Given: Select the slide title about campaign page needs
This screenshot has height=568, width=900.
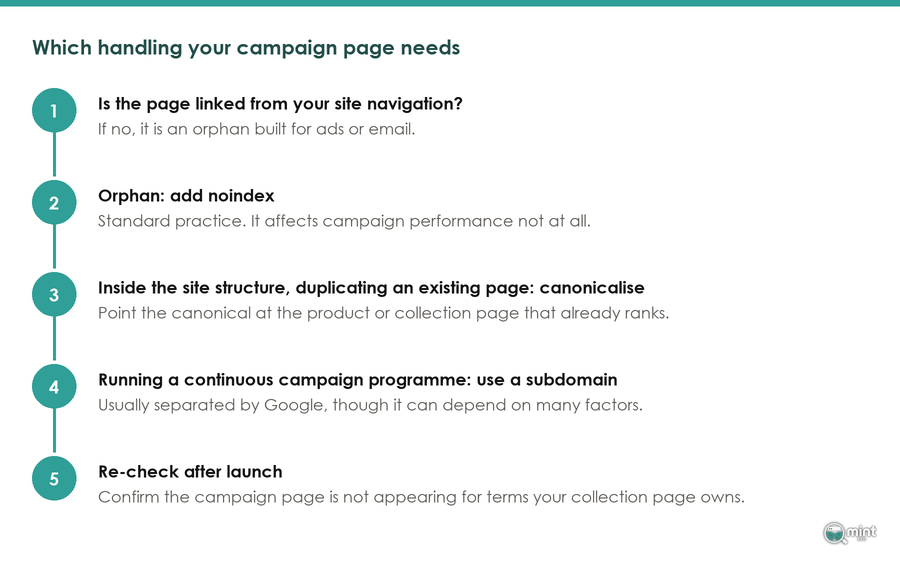Looking at the screenshot, I should click(x=246, y=48).
